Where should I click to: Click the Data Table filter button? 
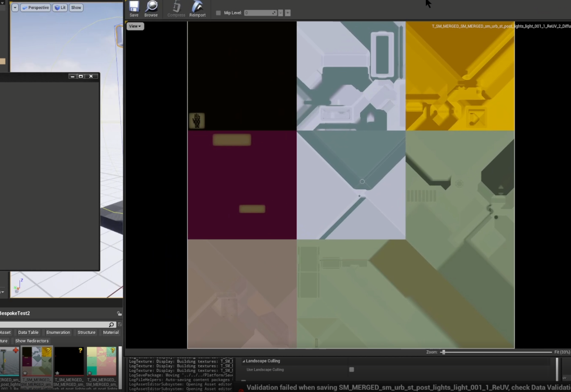(28, 333)
